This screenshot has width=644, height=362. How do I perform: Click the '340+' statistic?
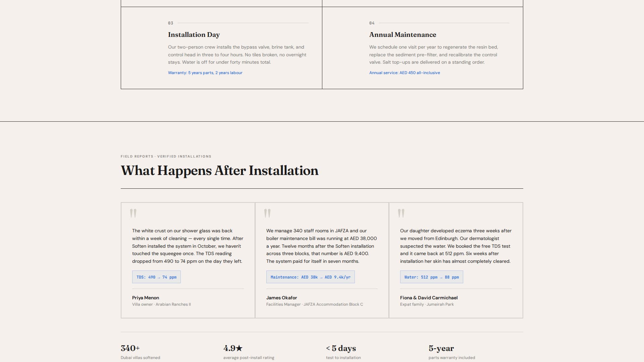pyautogui.click(x=130, y=348)
